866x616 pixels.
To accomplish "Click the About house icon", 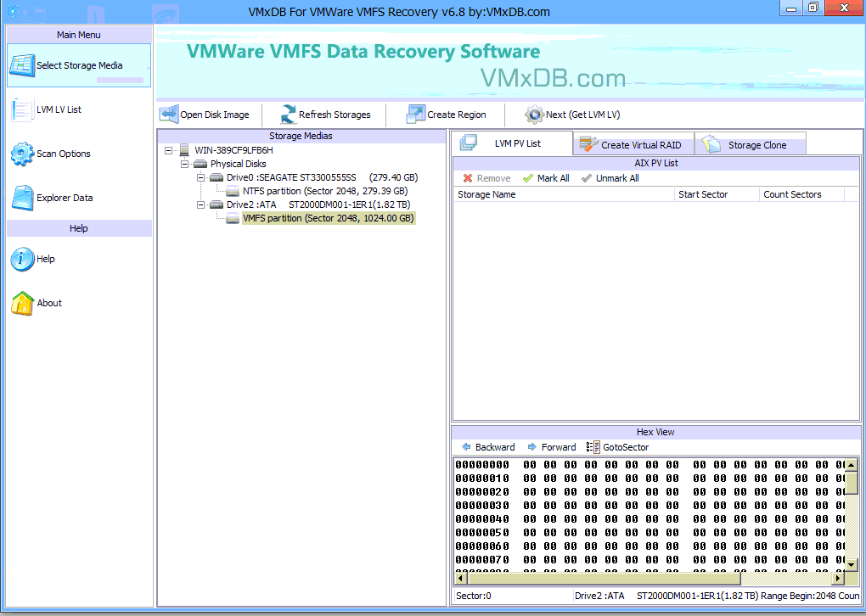I will 22,303.
